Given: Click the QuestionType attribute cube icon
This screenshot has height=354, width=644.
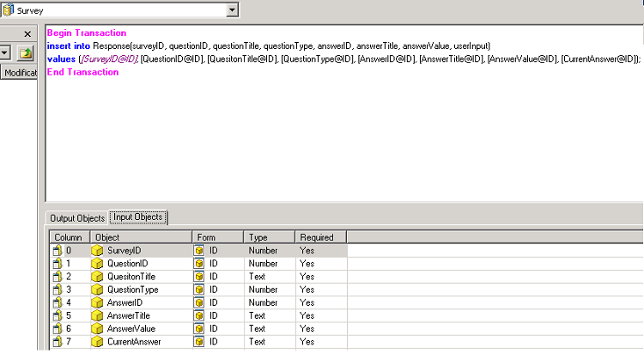Looking at the screenshot, I should [x=97, y=290].
